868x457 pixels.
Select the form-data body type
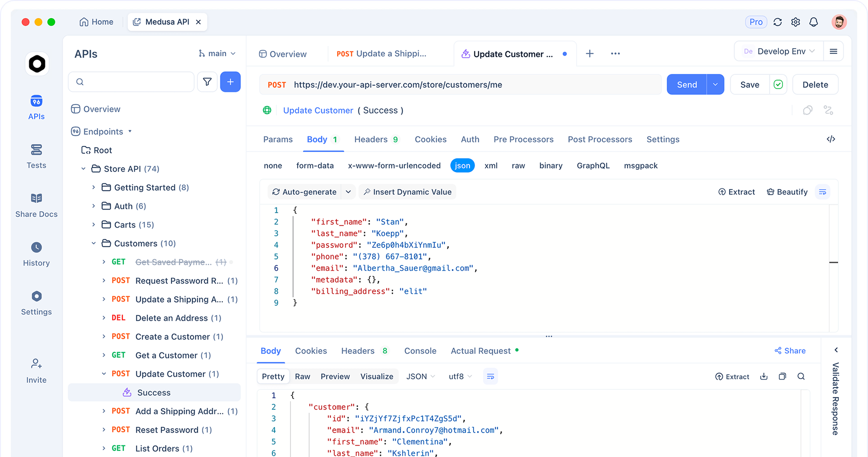click(315, 165)
